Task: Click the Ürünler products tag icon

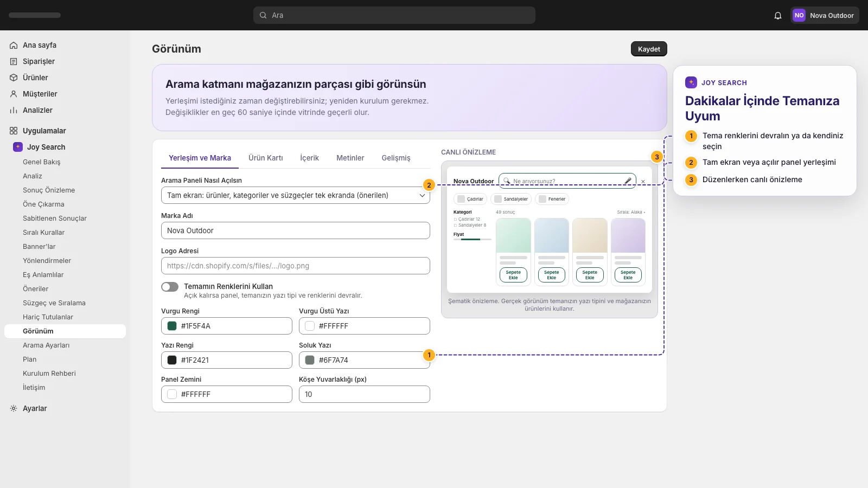Action: pos(14,78)
